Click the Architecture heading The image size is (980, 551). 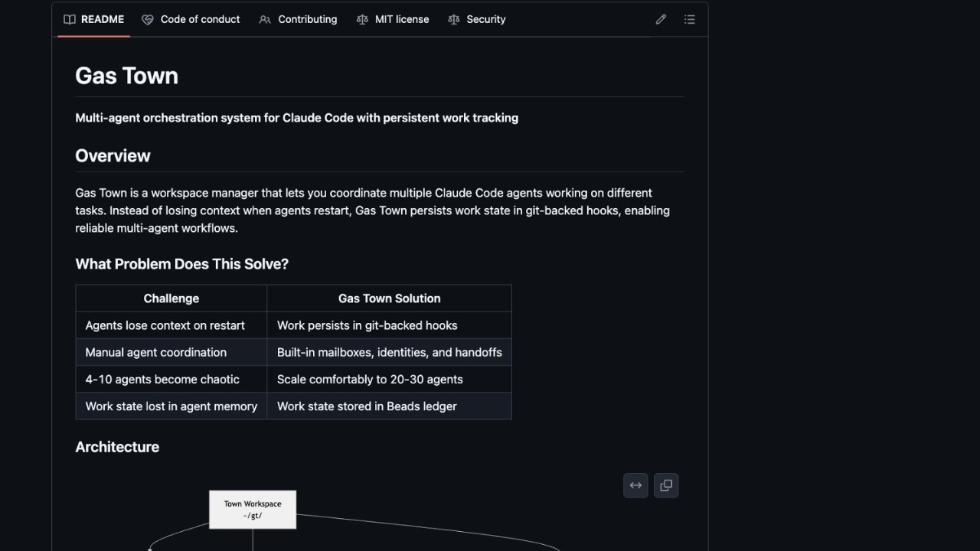click(x=116, y=446)
